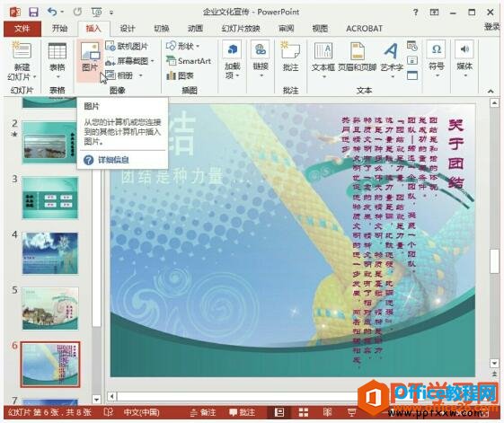The image size is (504, 423).
Task: Click 详细信息 link in tooltip
Action: click(x=113, y=160)
